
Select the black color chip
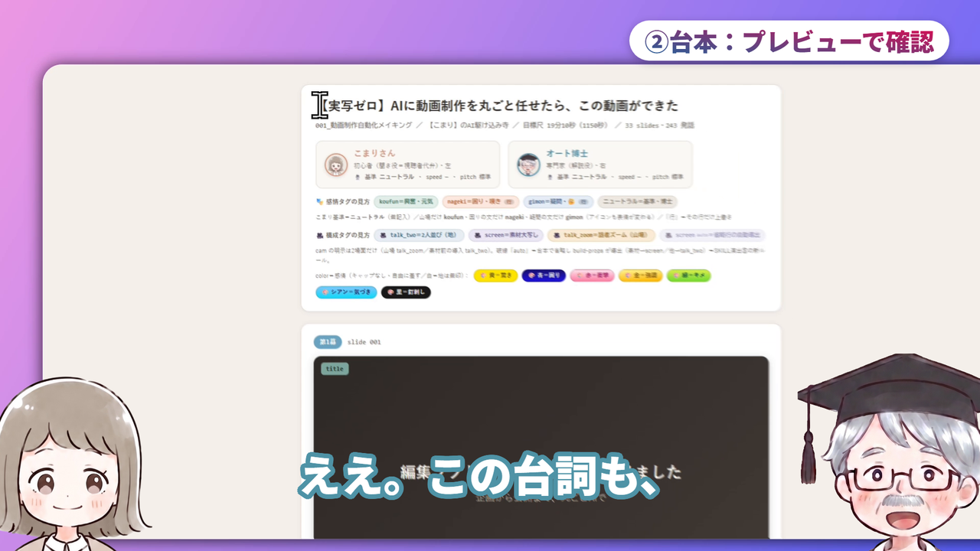click(406, 292)
